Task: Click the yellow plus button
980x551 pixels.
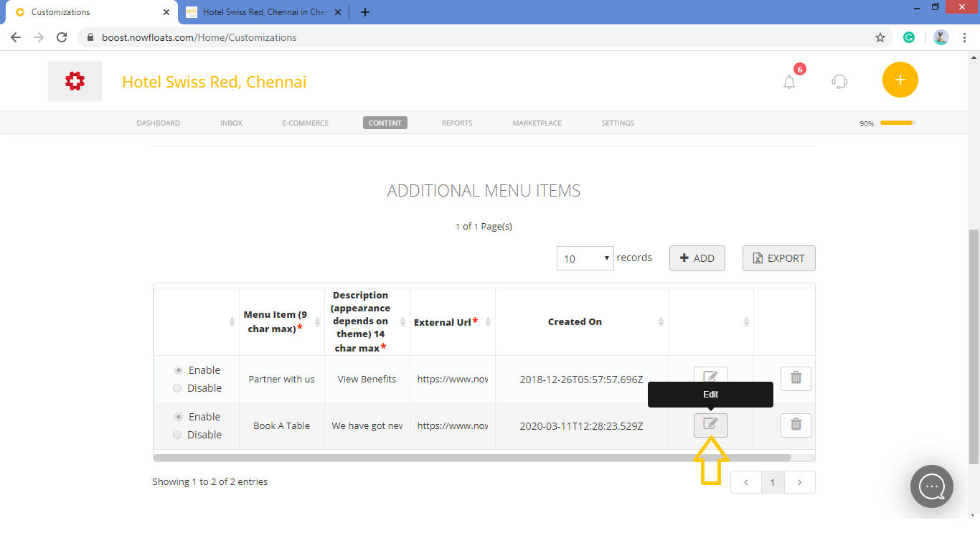Action: [x=900, y=80]
